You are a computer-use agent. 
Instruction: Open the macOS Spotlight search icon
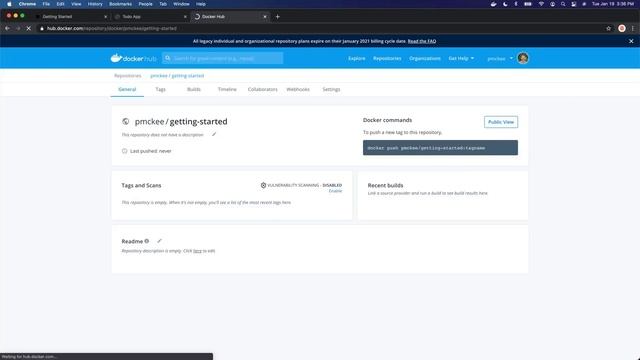pos(563,4)
